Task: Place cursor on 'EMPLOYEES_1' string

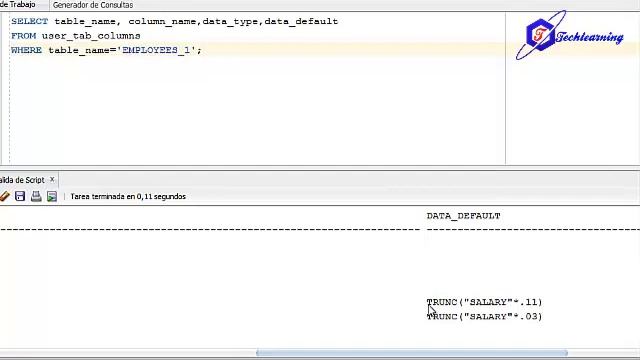Action: [x=156, y=50]
